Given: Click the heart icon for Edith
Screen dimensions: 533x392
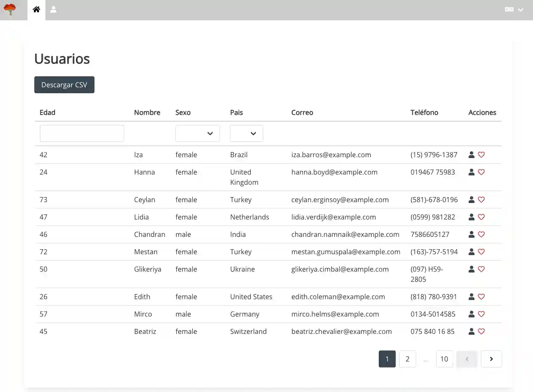Looking at the screenshot, I should click(481, 297).
